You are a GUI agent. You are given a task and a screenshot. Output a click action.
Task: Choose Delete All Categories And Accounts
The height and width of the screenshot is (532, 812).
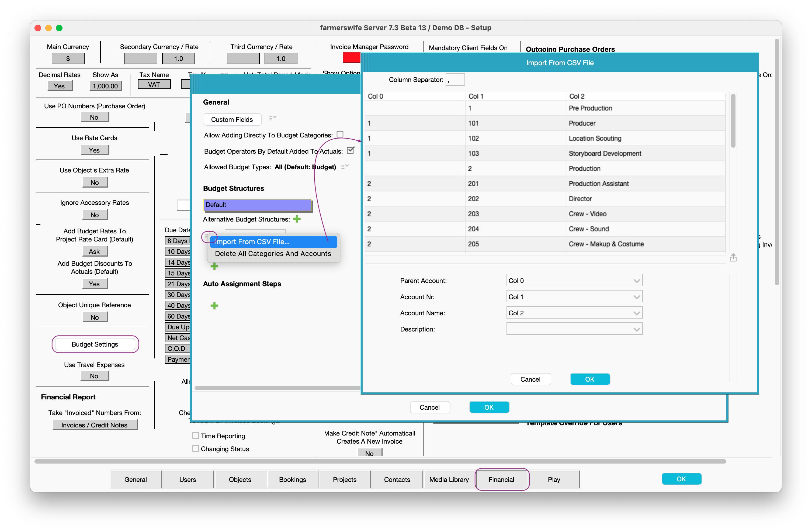[273, 254]
